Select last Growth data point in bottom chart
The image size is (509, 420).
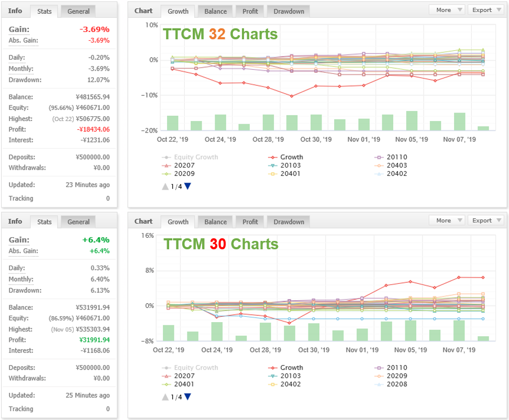(x=483, y=278)
